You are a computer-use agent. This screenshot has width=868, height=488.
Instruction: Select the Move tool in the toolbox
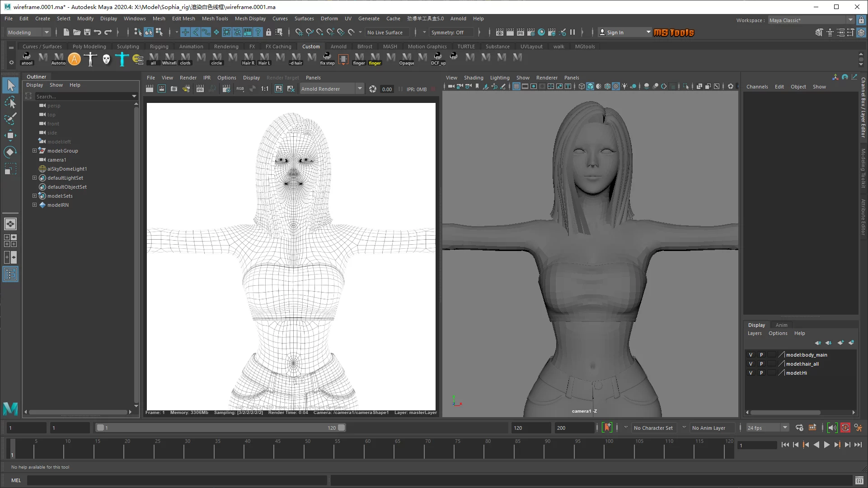[x=10, y=135]
